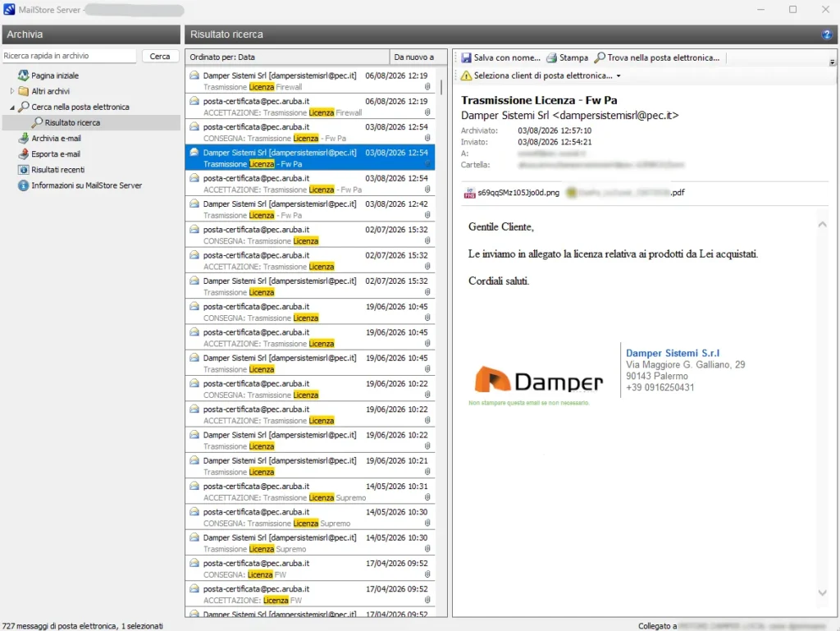
Task: Click the status text 727 messaggi di posta elettronica
Action: (59, 625)
